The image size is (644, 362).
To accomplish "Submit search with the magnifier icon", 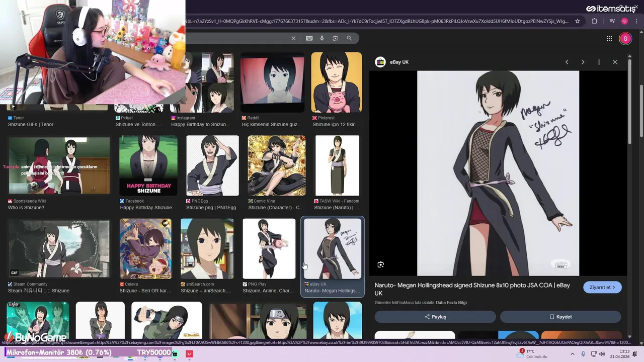I will 349,38.
